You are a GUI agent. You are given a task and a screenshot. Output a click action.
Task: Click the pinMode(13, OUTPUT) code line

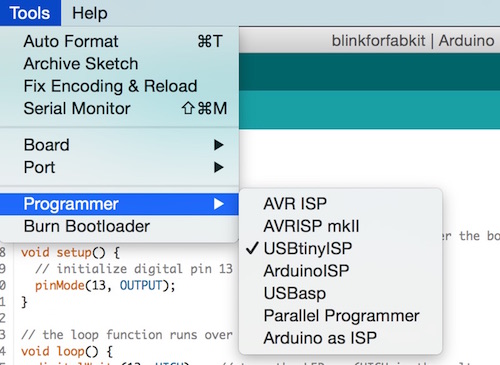105,285
